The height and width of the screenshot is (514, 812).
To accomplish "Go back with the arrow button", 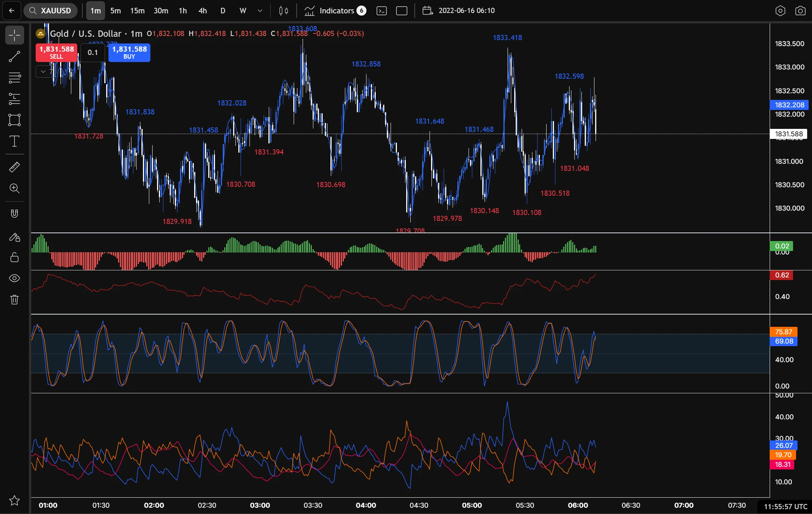I will [x=12, y=11].
